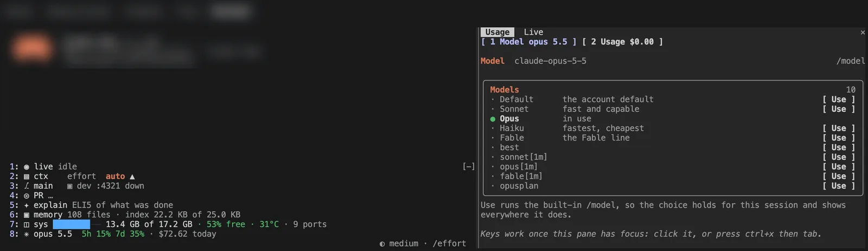Viewport: 868px width, 251px height.
Task: Click the 'the account default' description
Action: pyautogui.click(x=608, y=99)
